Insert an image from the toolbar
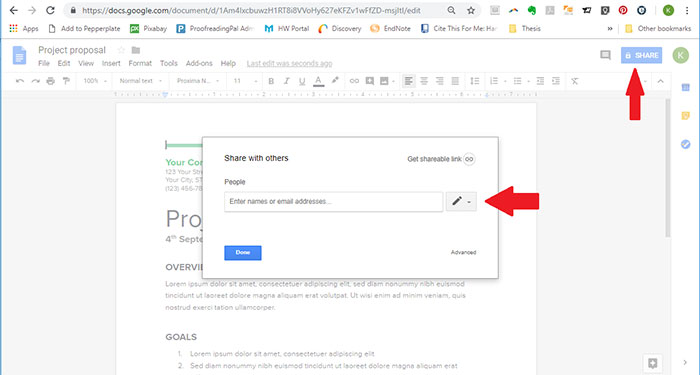Viewport: 700px width, 375px height. 384,81
